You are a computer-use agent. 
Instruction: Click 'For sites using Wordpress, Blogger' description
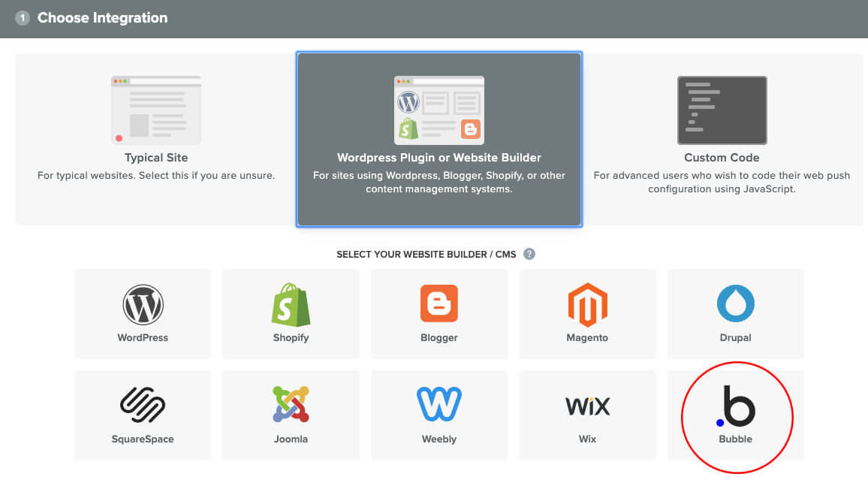(x=439, y=183)
